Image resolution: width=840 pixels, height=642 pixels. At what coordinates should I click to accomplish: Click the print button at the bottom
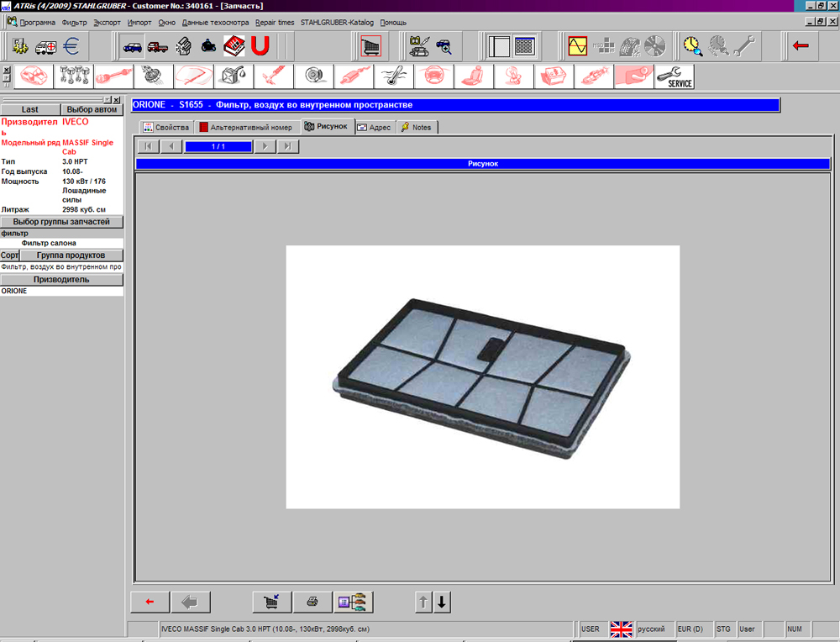click(312, 602)
